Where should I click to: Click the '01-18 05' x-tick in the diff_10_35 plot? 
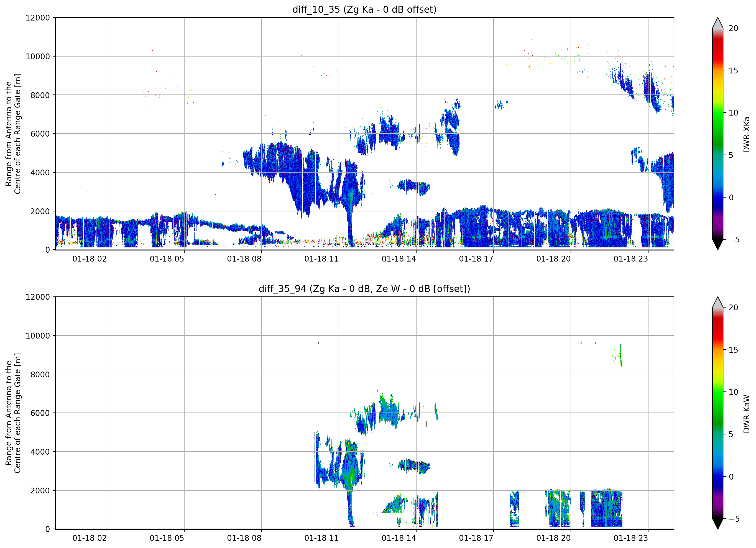click(x=167, y=259)
